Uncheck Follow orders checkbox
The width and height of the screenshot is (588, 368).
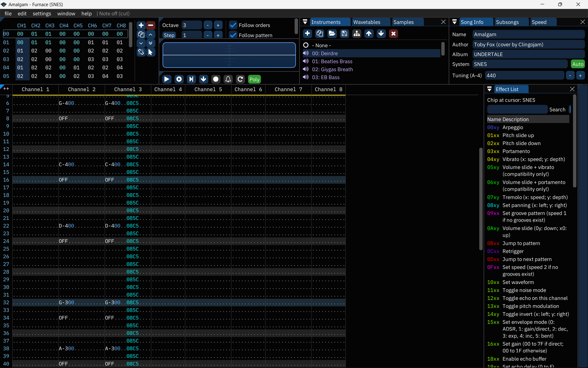pos(233,25)
